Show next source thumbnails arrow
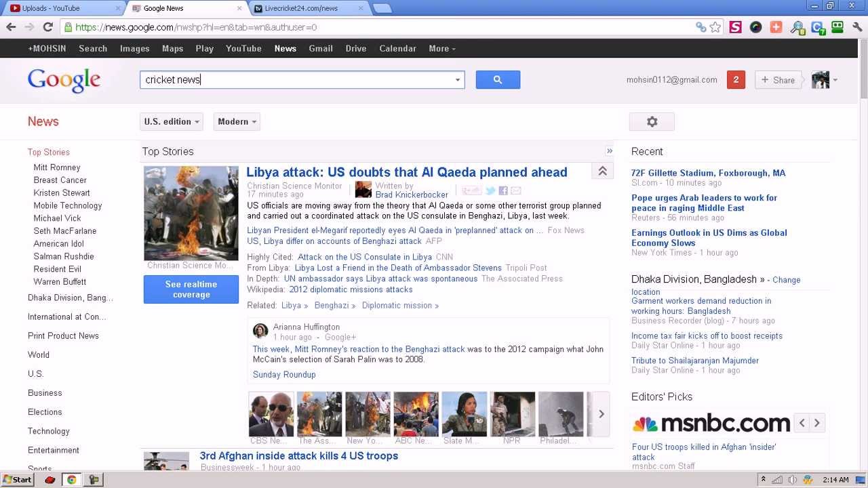This screenshot has width=868, height=488. 601,414
